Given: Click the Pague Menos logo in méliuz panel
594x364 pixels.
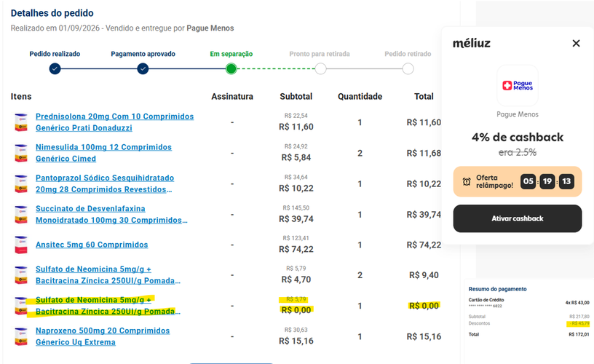Looking at the screenshot, I should click(x=518, y=86).
